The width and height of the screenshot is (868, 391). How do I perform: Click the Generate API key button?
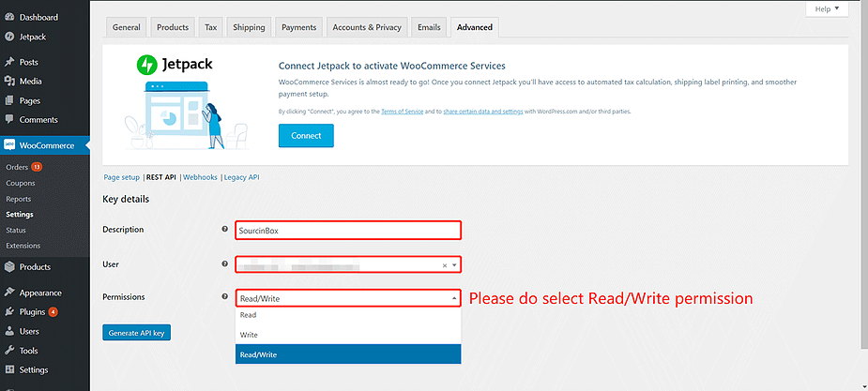137,333
